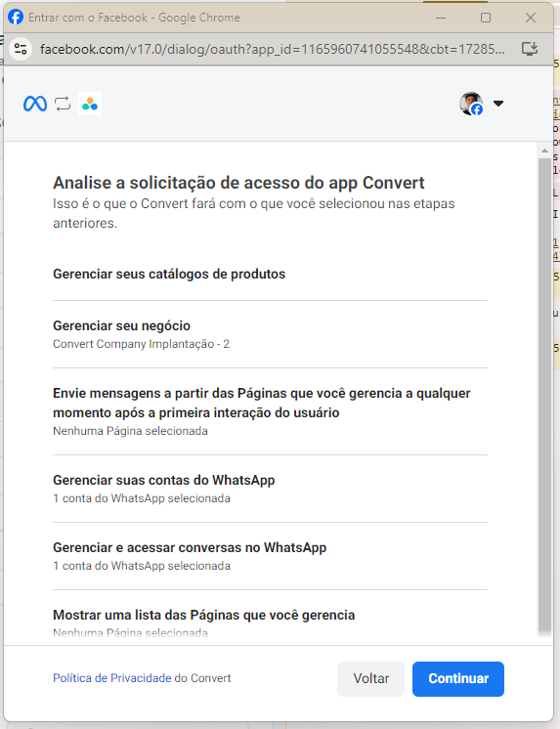Open the Política de Privacidade link
This screenshot has height=729, width=560.
pos(112,678)
